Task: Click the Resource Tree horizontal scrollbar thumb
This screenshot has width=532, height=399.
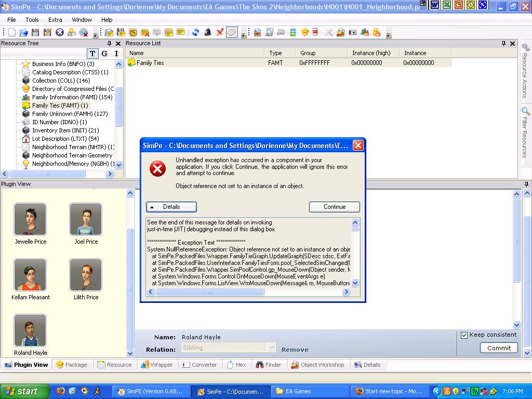Action: click(x=47, y=174)
